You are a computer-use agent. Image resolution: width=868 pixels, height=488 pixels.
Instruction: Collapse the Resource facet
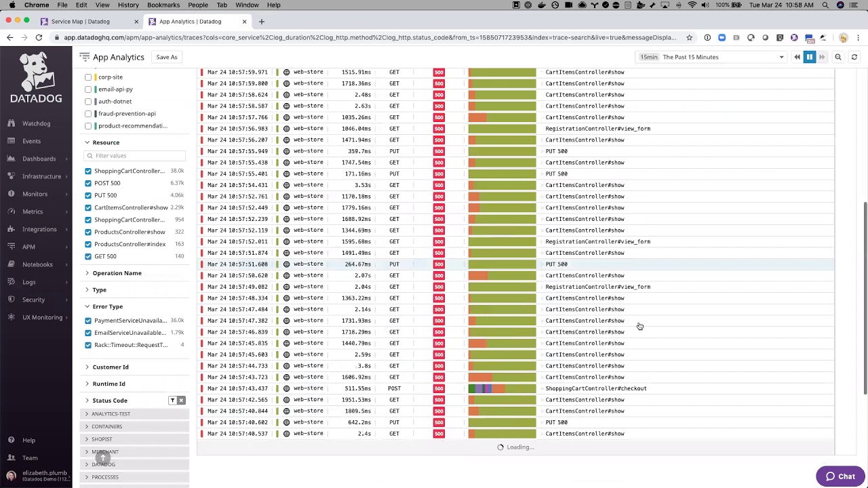87,142
